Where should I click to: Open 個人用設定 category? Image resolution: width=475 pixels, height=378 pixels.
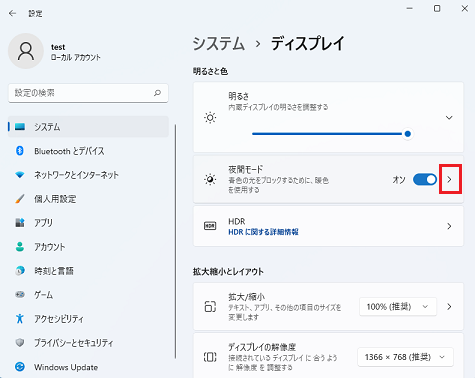[x=88, y=199]
